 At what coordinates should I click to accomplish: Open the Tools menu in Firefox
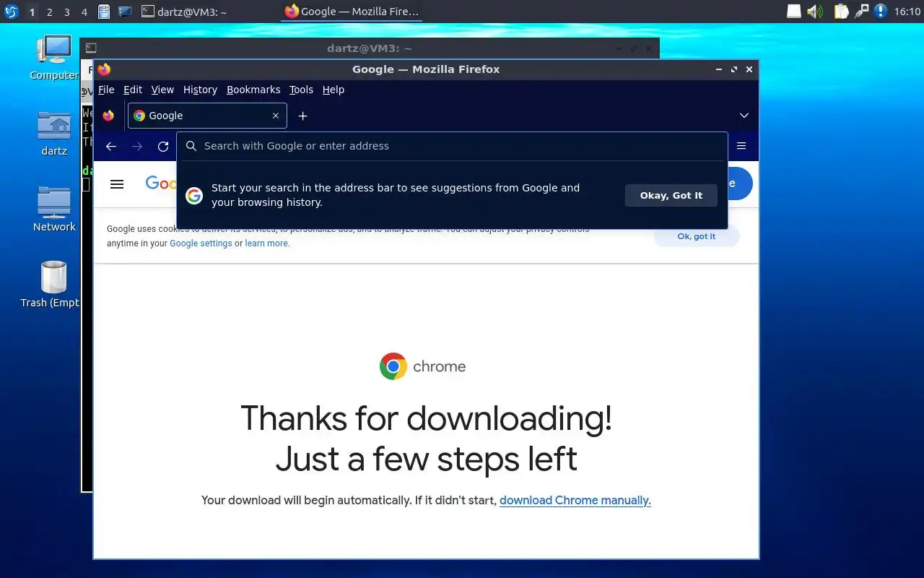(301, 90)
